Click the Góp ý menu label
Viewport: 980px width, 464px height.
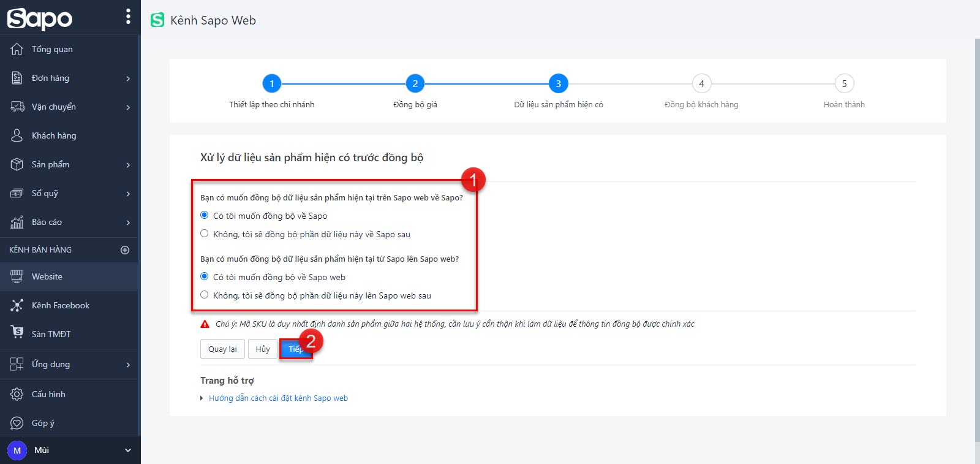pos(43,423)
